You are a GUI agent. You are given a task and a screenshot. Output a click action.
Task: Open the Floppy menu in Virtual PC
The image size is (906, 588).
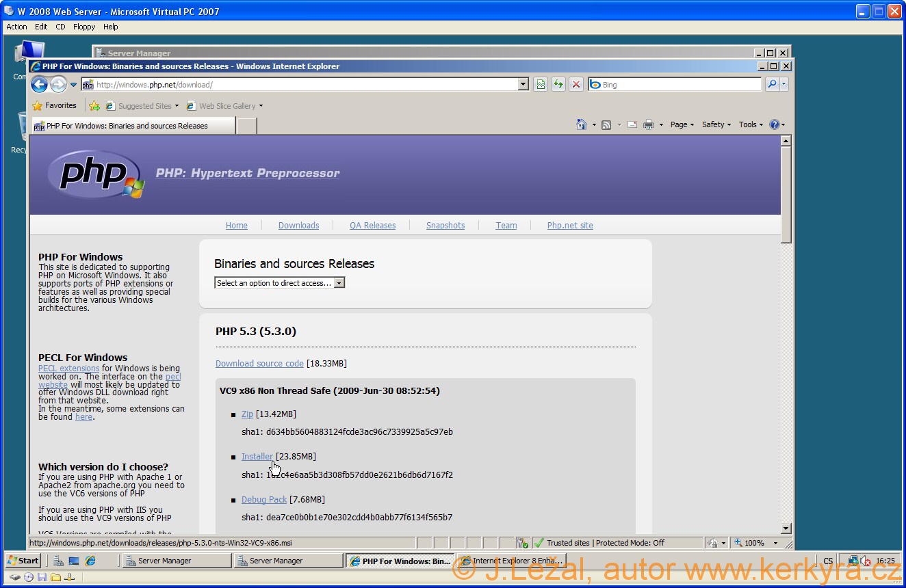(84, 27)
